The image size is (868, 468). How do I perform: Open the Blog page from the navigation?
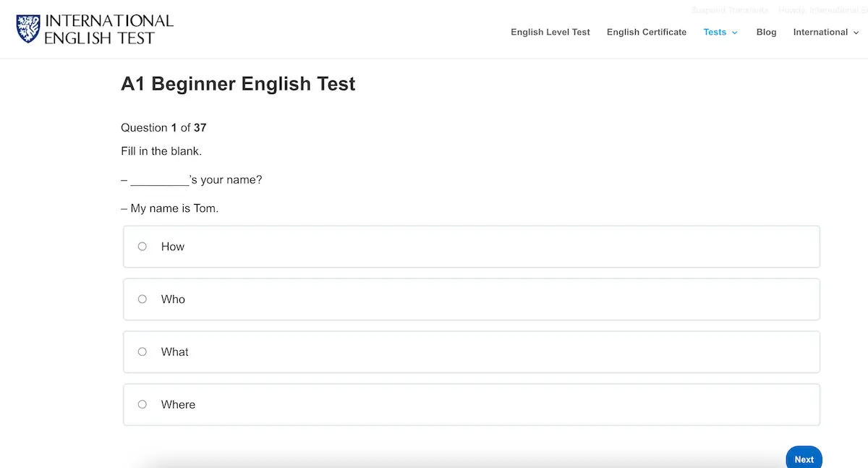click(x=766, y=32)
